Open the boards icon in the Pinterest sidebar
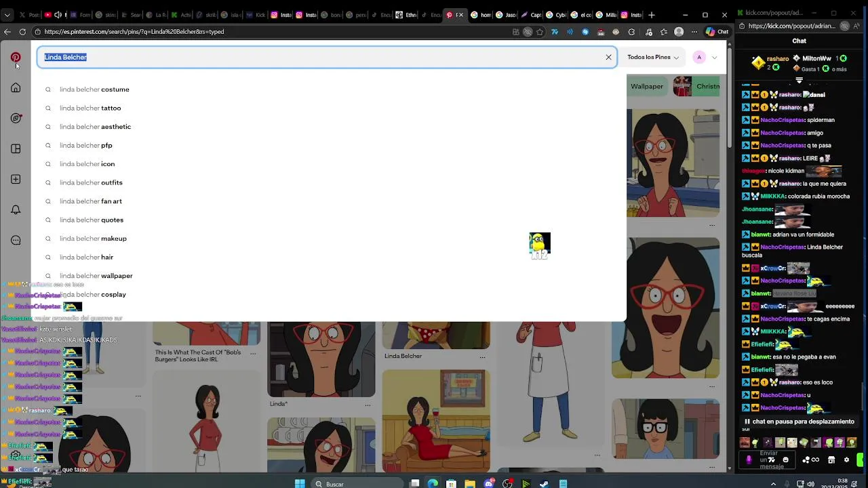The height and width of the screenshot is (488, 868). (x=16, y=149)
